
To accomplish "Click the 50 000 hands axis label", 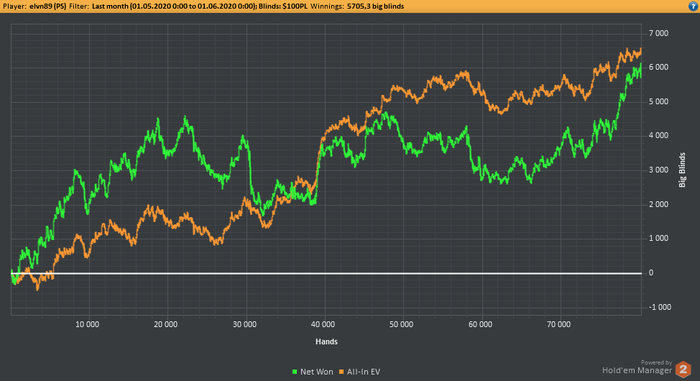I will click(x=401, y=325).
